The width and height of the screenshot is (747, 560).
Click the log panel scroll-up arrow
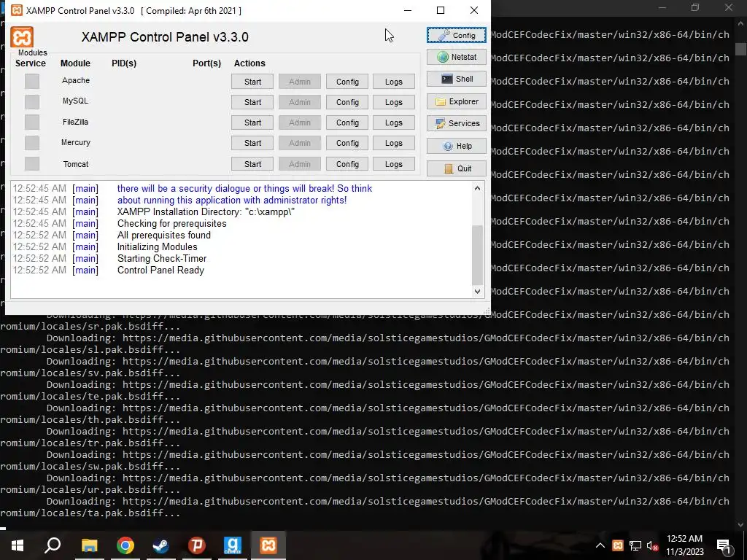[477, 188]
